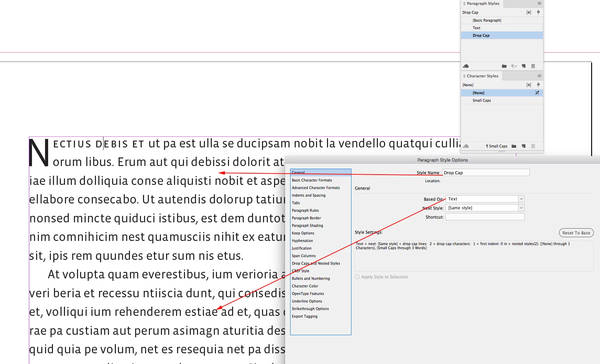Click the create new paragraph style icon

(524, 66)
